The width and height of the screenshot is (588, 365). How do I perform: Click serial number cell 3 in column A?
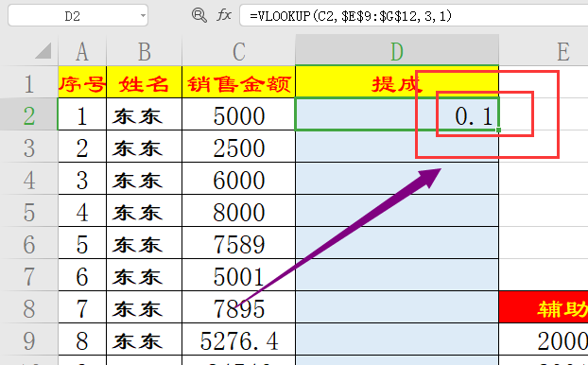[82, 179]
